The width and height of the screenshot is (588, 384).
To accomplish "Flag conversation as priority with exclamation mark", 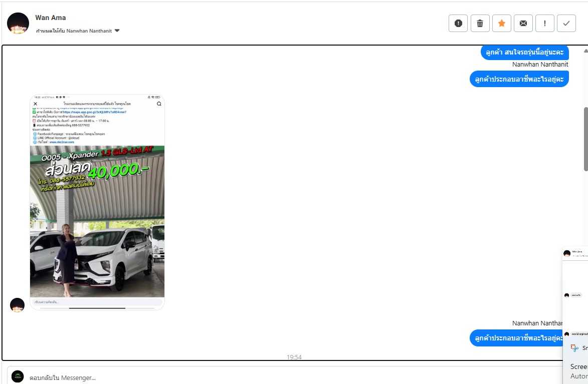I will 545,23.
